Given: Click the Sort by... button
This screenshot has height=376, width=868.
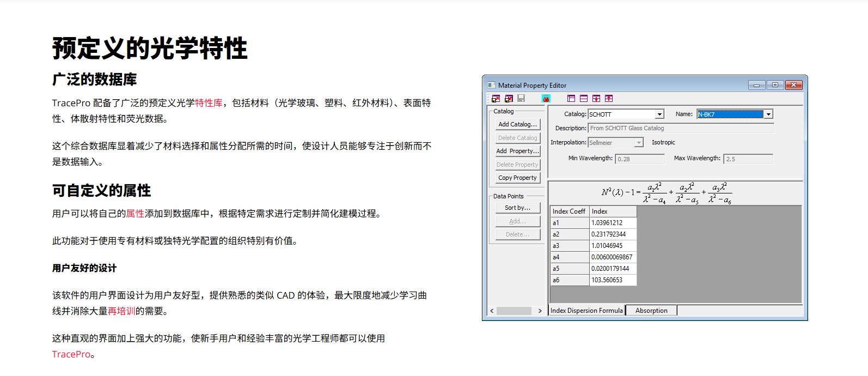Looking at the screenshot, I should point(517,208).
